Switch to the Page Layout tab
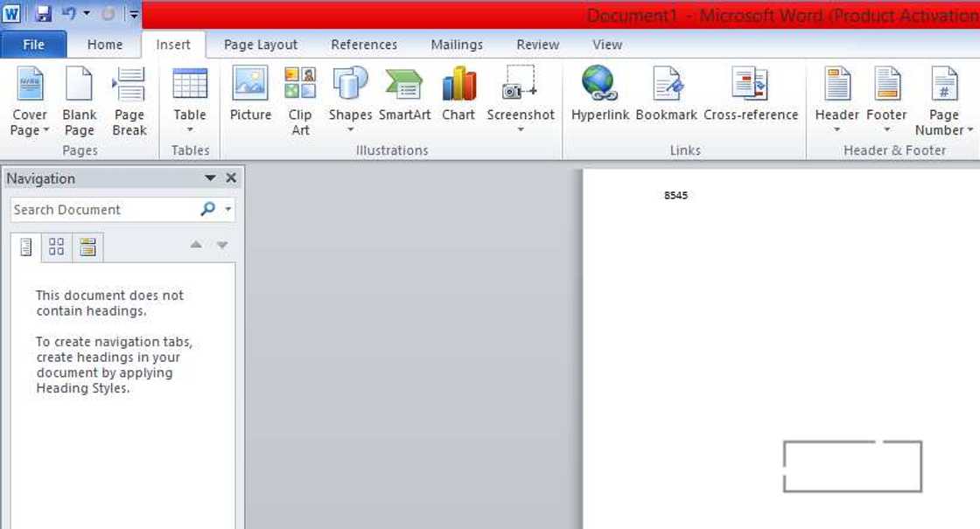This screenshot has height=529, width=980. [260, 44]
